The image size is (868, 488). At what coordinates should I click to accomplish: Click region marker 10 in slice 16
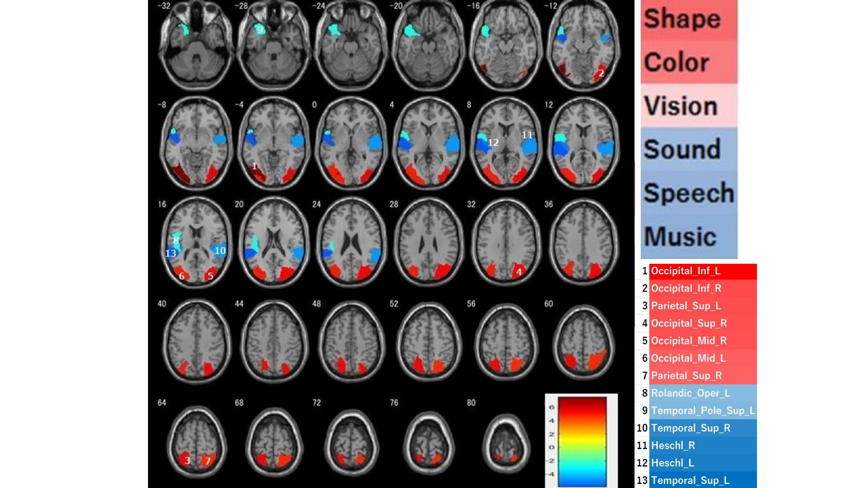pos(220,250)
